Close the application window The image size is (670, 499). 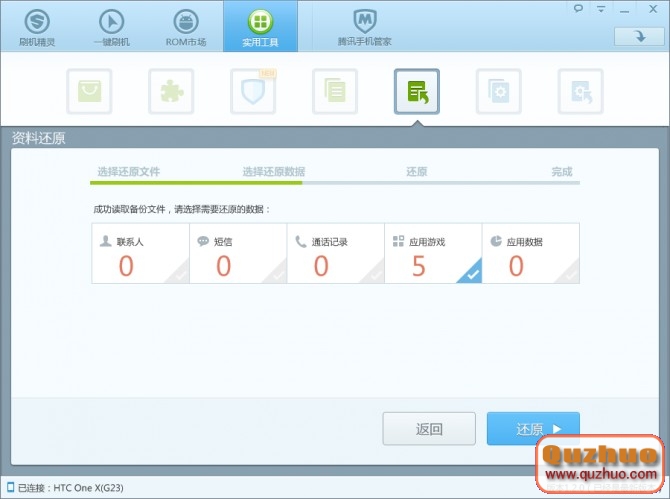pyautogui.click(x=653, y=9)
